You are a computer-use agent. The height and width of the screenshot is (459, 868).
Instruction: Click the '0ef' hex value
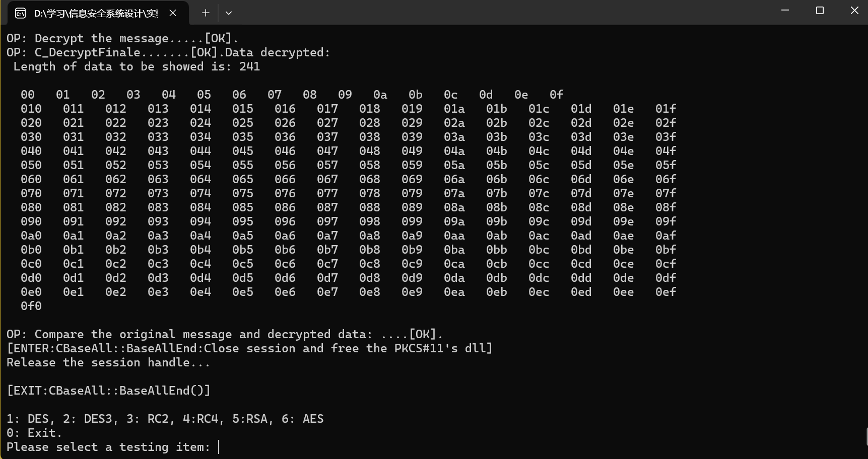[x=665, y=292]
